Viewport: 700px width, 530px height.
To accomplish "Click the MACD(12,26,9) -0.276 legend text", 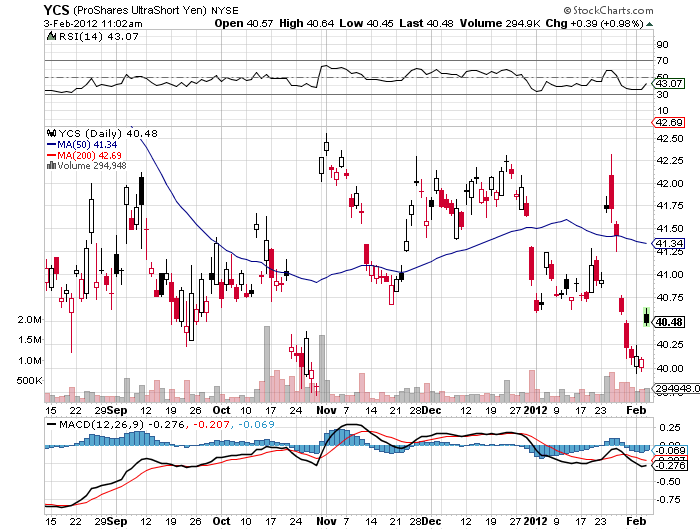I will (121, 424).
